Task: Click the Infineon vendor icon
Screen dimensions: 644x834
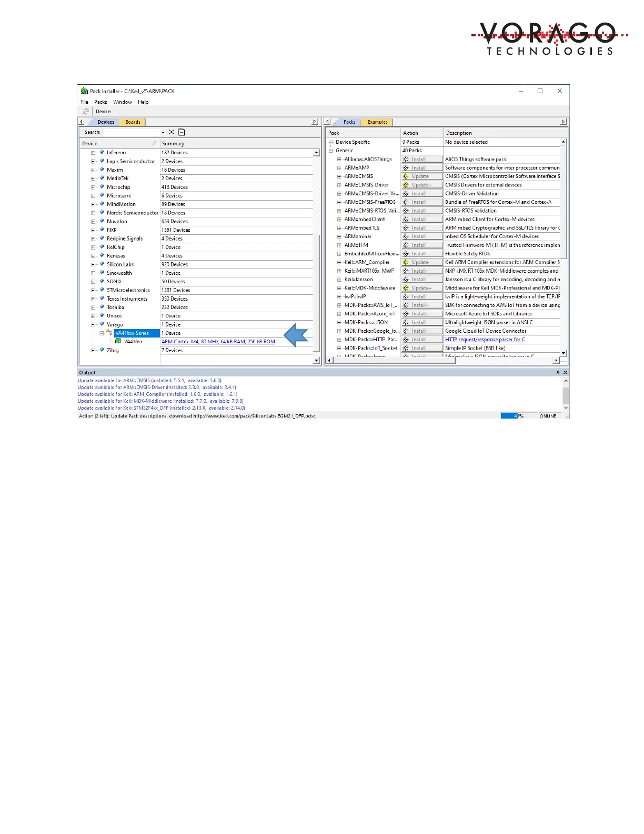Action: click(102, 152)
